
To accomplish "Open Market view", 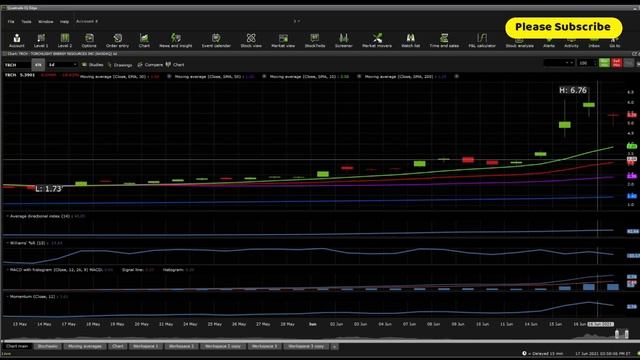I will pos(283,40).
